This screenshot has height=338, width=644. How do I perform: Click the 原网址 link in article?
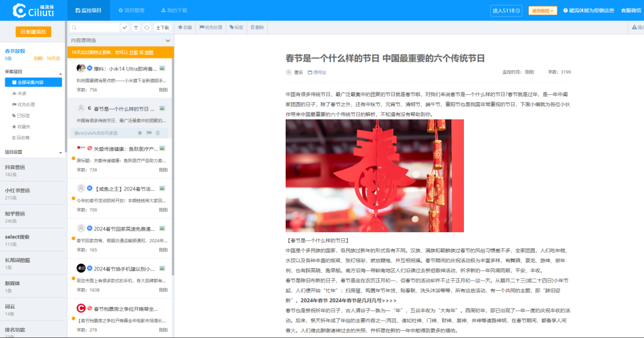tap(317, 72)
